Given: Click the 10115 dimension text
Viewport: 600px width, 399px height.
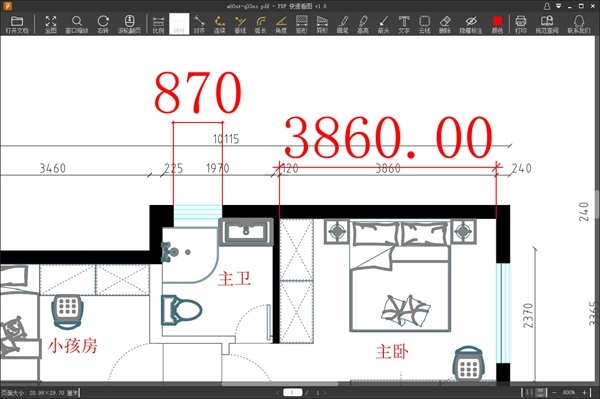Looking at the screenshot, I should pyautogui.click(x=226, y=139).
